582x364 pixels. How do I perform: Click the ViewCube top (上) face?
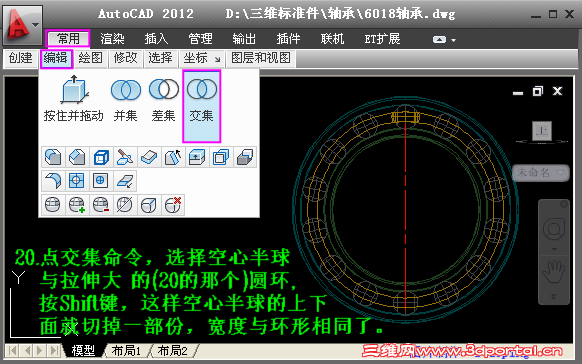[x=542, y=131]
